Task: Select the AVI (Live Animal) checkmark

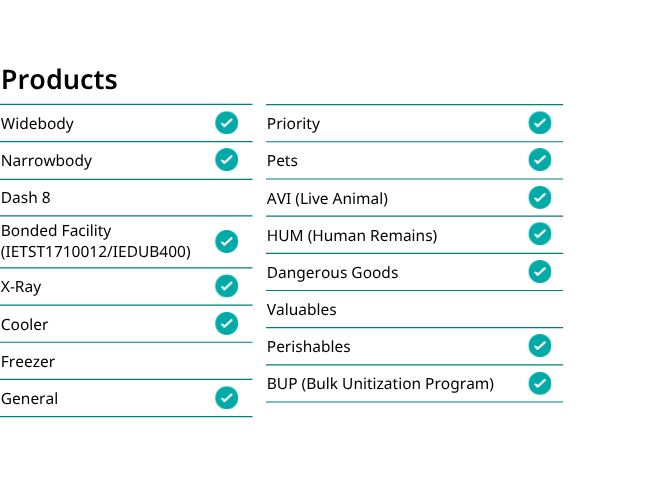Action: click(x=540, y=197)
